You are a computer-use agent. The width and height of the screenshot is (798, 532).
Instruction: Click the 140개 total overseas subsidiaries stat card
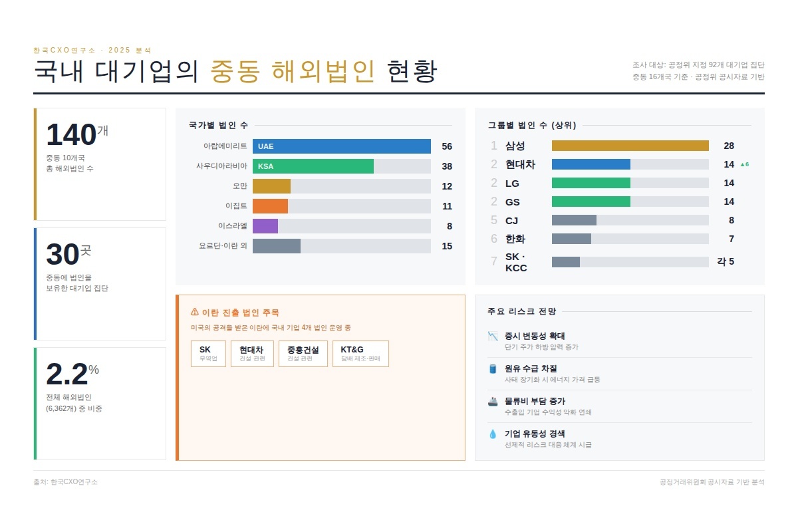[100, 164]
